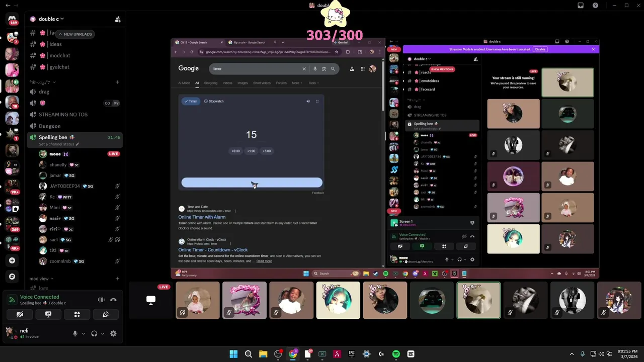
Task: Add a server with plus icon
Action: 12,260
